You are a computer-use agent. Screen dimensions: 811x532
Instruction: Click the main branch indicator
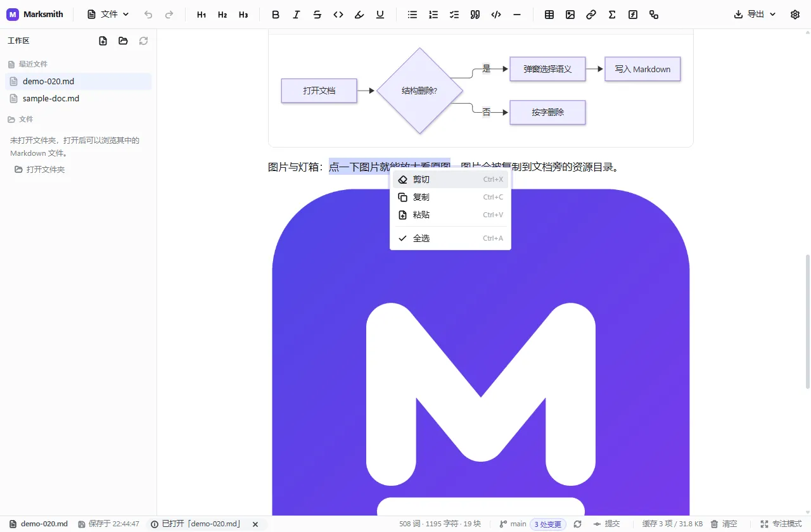513,524
